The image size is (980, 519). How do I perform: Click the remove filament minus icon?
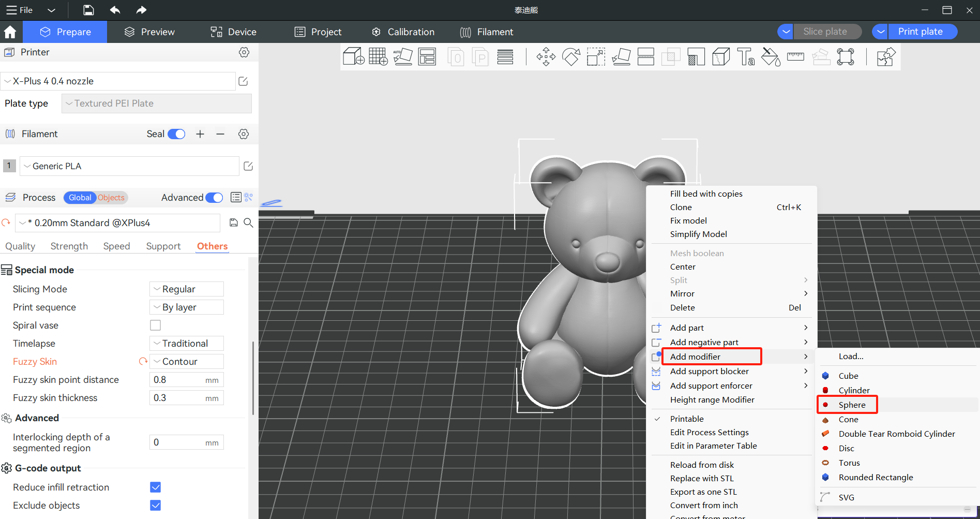(220, 134)
